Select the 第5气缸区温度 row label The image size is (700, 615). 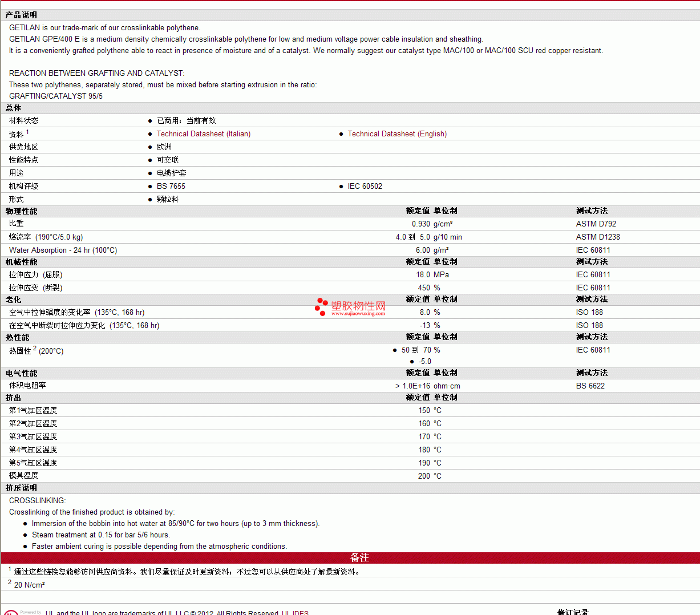(x=33, y=463)
